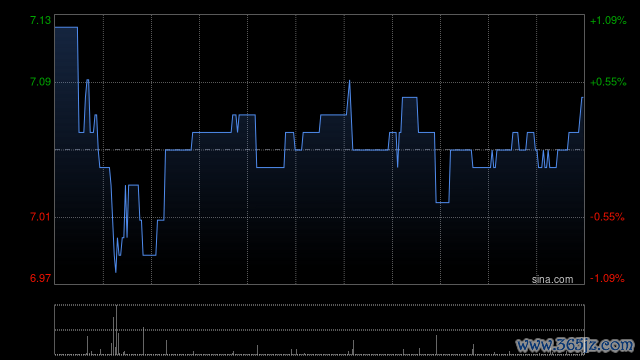Click the -0.55% percentage label

(607, 217)
